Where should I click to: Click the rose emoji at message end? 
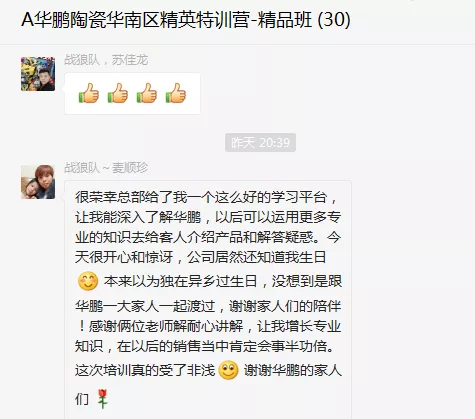tap(103, 399)
